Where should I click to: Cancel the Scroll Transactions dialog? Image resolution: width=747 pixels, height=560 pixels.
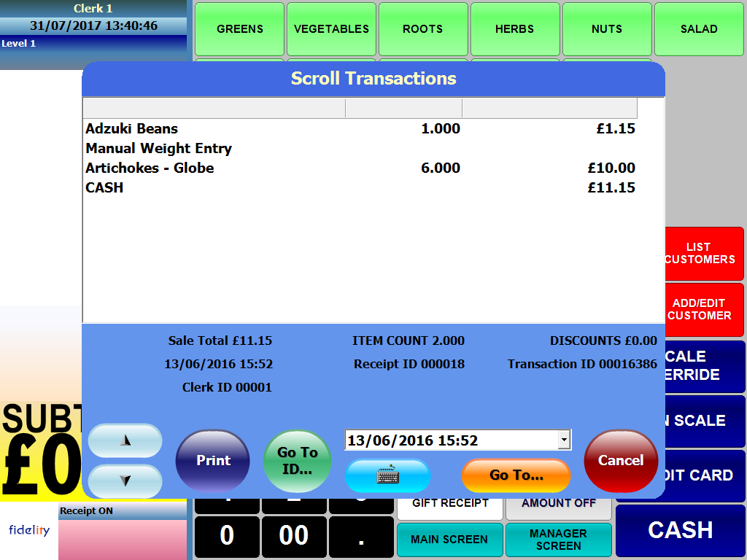[620, 460]
